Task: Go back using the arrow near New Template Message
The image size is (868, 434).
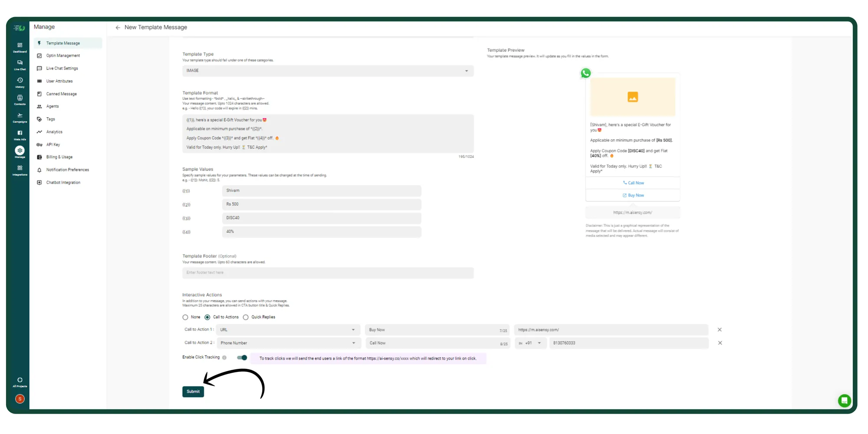Action: pos(118,27)
